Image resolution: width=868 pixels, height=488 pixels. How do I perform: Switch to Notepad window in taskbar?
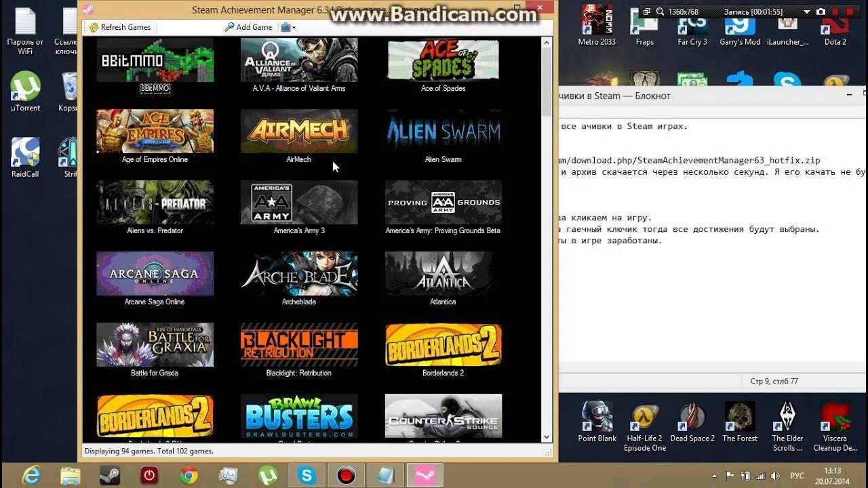point(386,475)
